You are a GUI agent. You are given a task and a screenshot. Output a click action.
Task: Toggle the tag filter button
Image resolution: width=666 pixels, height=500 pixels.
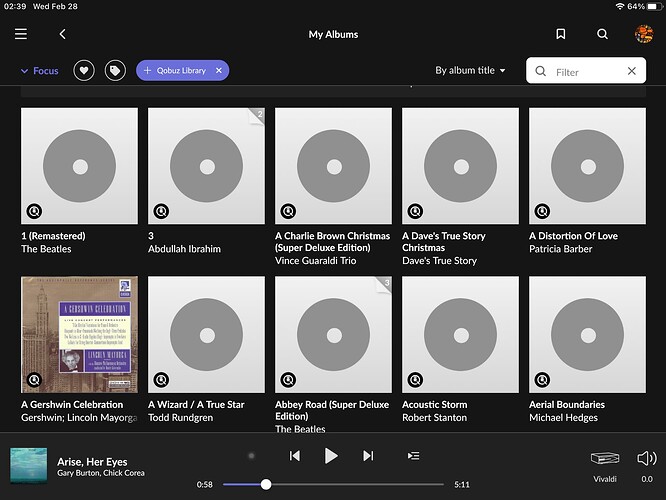(x=115, y=71)
